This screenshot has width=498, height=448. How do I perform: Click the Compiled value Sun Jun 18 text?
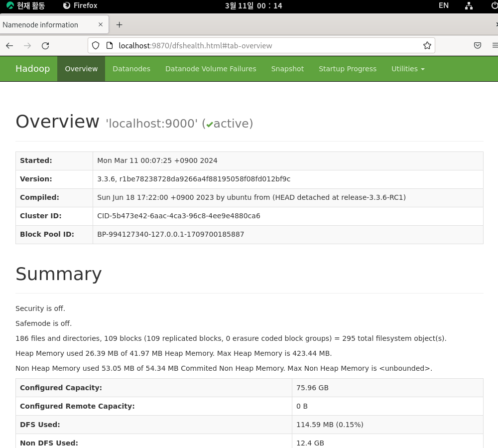point(251,198)
